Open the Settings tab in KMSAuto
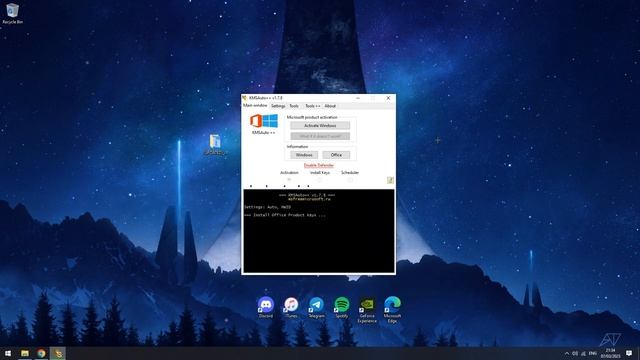The width and height of the screenshot is (640, 360). pyautogui.click(x=278, y=106)
